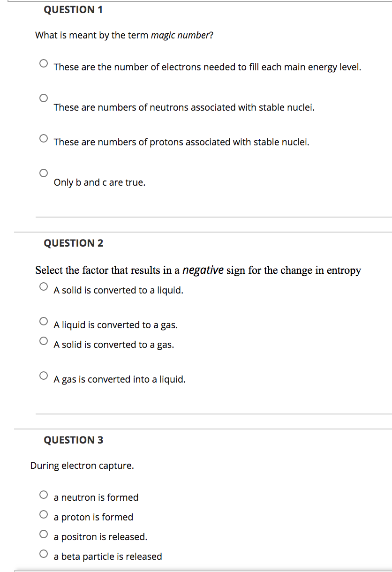Choose "Only b and c are true" for Question 1
Screen dimensions: 392x572
(43, 173)
